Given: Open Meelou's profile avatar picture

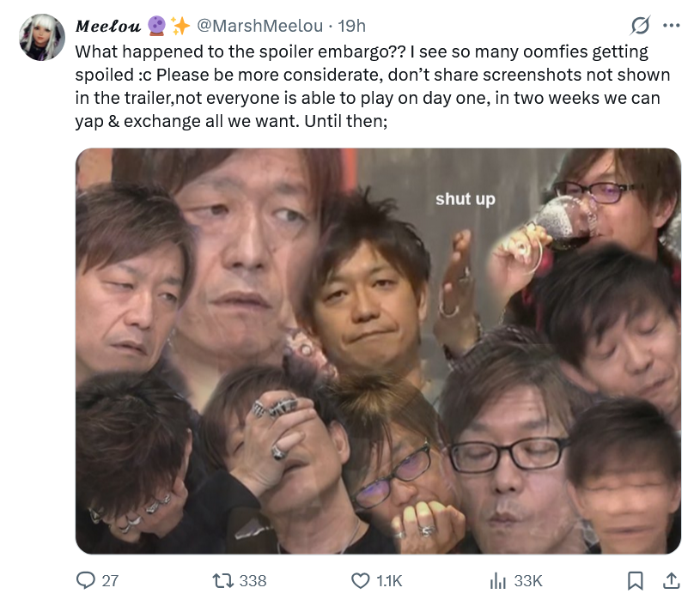Looking at the screenshot, I should 42,37.
